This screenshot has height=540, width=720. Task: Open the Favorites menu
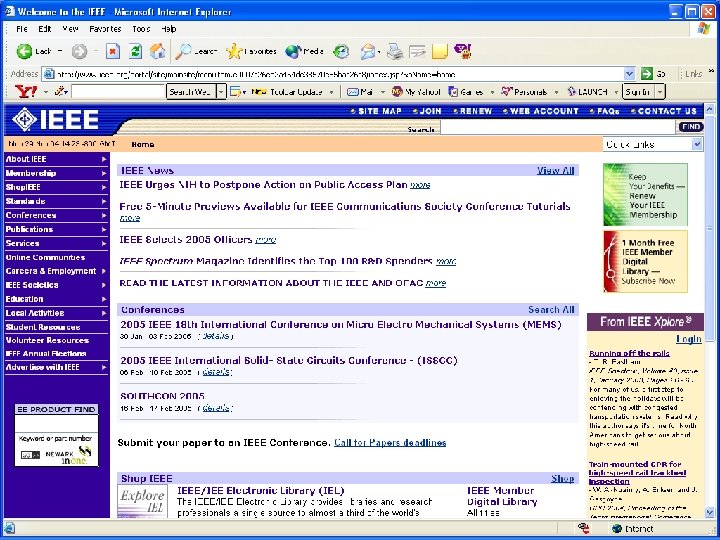[x=105, y=29]
